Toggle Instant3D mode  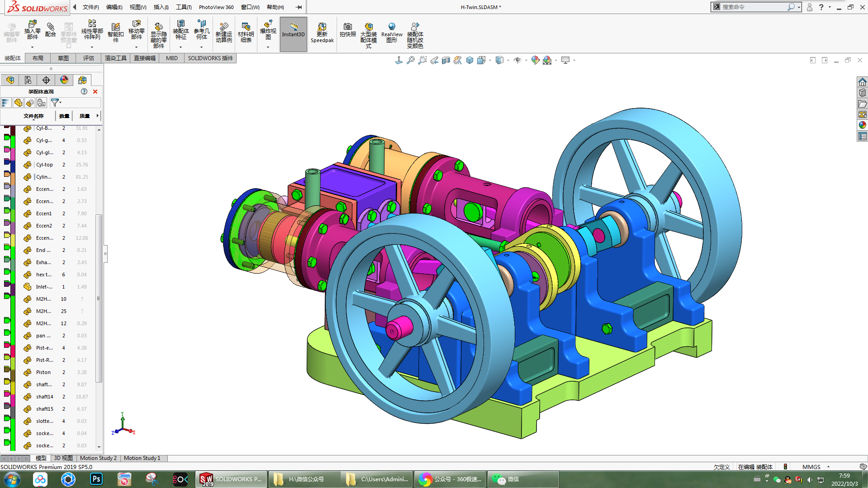click(294, 34)
